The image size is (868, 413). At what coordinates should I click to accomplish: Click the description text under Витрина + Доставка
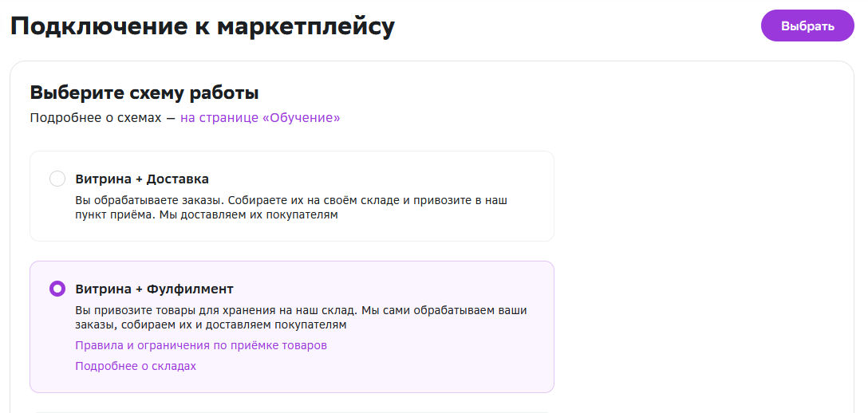tap(291, 207)
